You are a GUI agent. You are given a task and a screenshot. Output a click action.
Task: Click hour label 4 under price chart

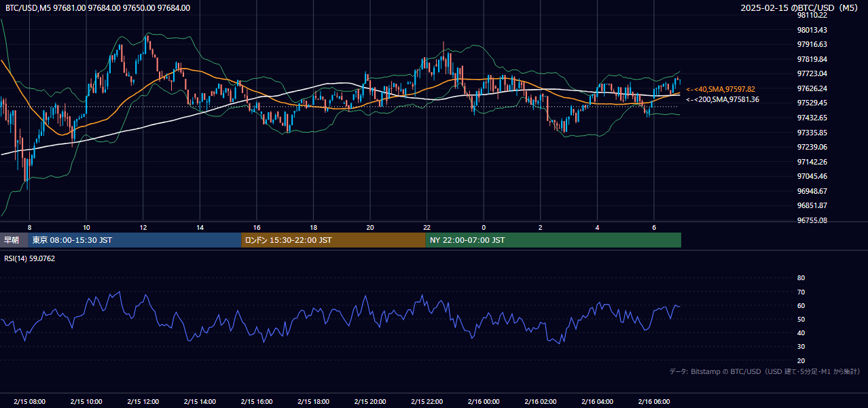597,227
